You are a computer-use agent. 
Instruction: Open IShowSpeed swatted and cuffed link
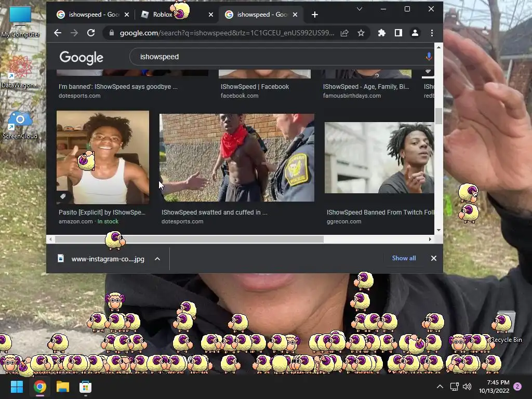215,212
